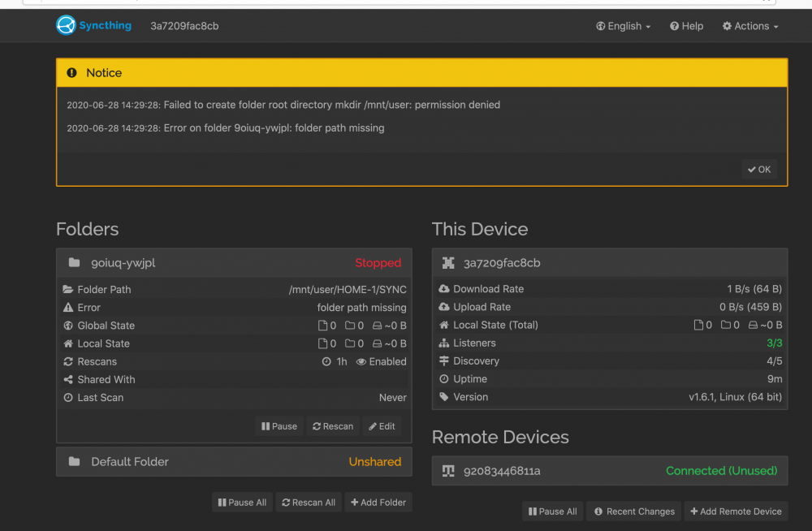Click the Version tag icon

coord(444,397)
